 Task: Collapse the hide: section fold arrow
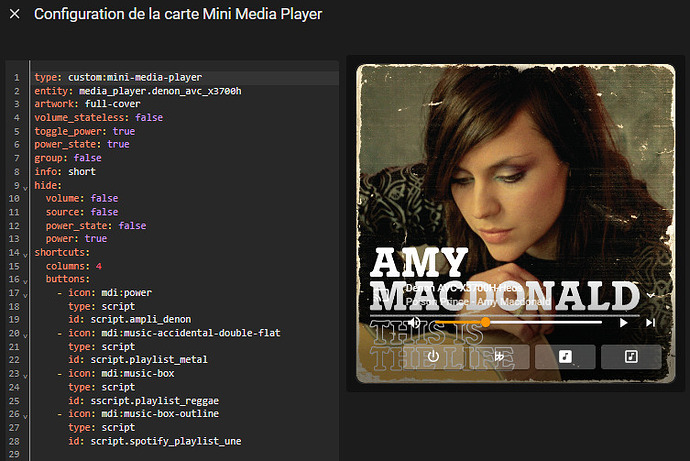25,188
